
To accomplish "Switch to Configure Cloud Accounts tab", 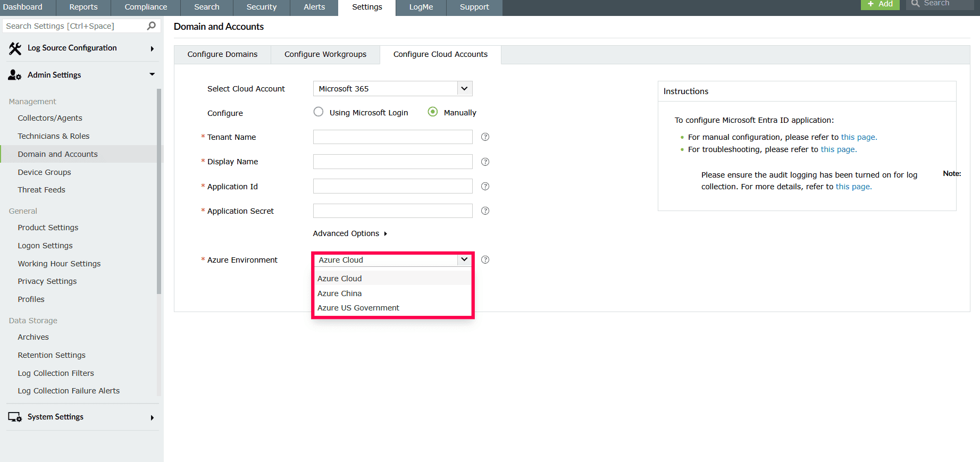I will [440, 54].
